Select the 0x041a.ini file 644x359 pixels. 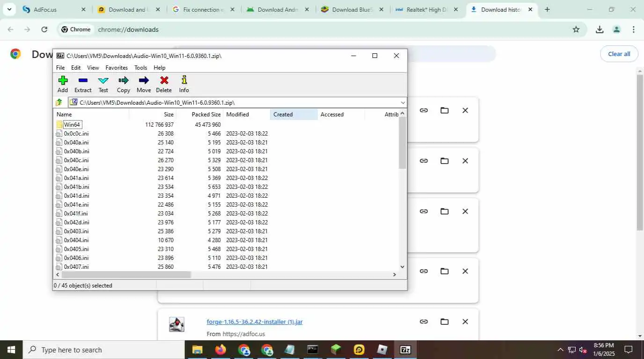click(76, 178)
